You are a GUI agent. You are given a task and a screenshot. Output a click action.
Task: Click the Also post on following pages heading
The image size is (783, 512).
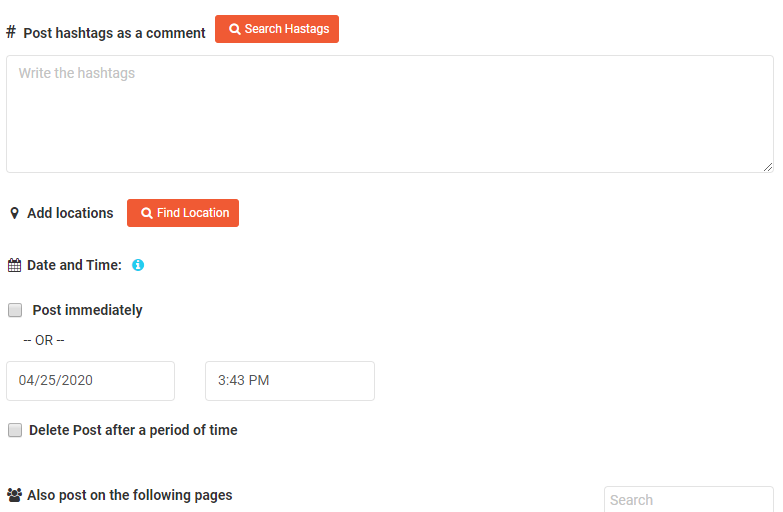pyautogui.click(x=130, y=495)
